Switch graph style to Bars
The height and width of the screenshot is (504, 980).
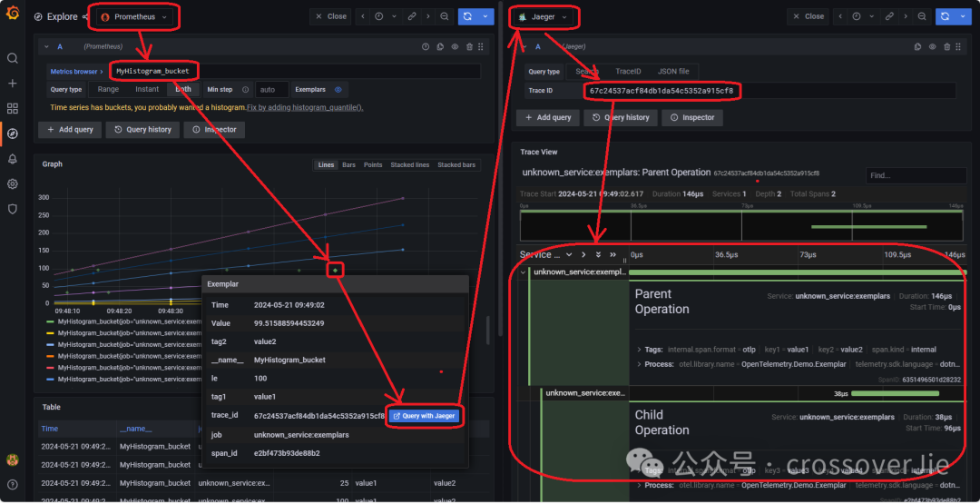pos(348,165)
